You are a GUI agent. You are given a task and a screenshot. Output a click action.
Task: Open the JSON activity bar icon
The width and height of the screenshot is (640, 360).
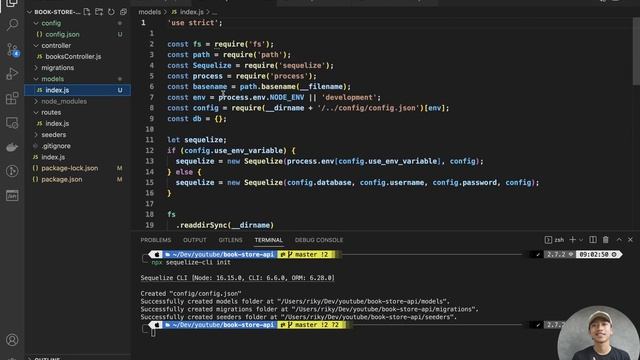12,196
